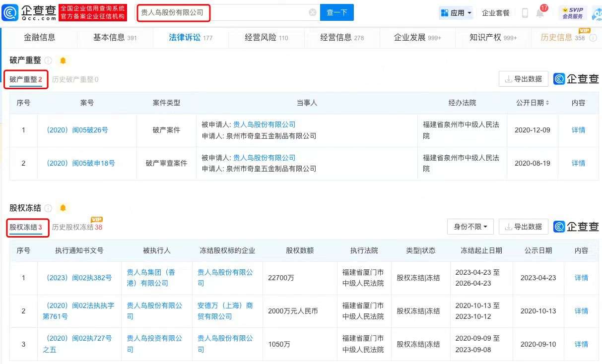Click orange bell beside 股权冻结 heading

63,208
